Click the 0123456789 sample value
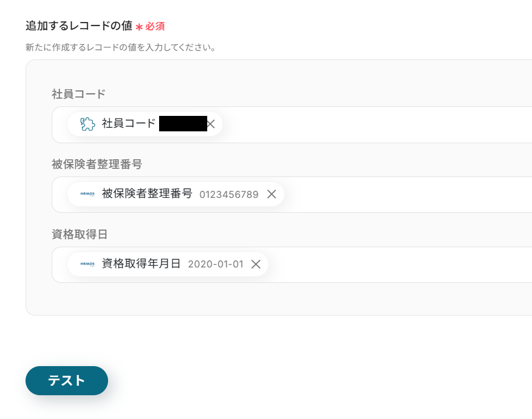532x419 pixels. click(x=229, y=194)
